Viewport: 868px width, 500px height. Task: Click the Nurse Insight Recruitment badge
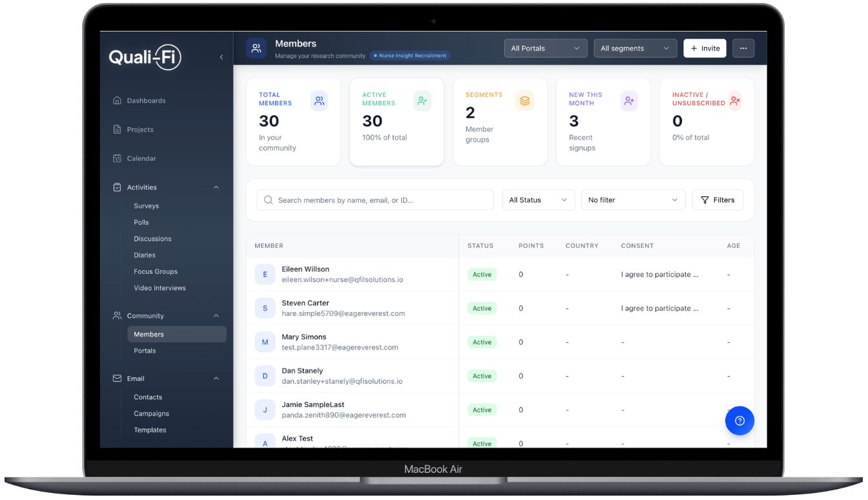[410, 56]
